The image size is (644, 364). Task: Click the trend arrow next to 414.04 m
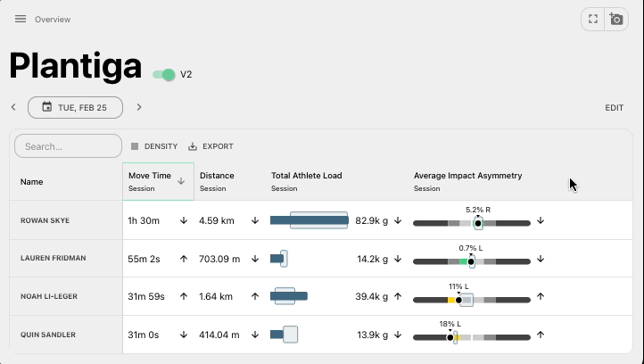(255, 335)
